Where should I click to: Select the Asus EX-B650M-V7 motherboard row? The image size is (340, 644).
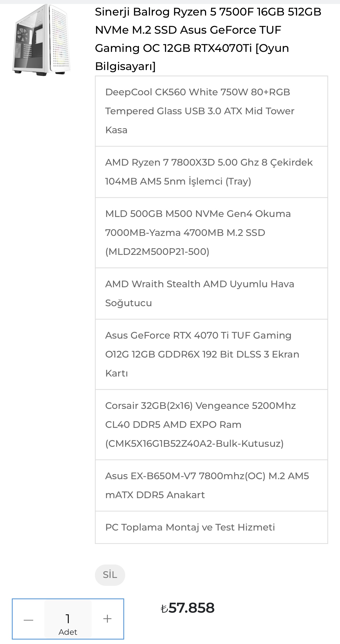[211, 486]
